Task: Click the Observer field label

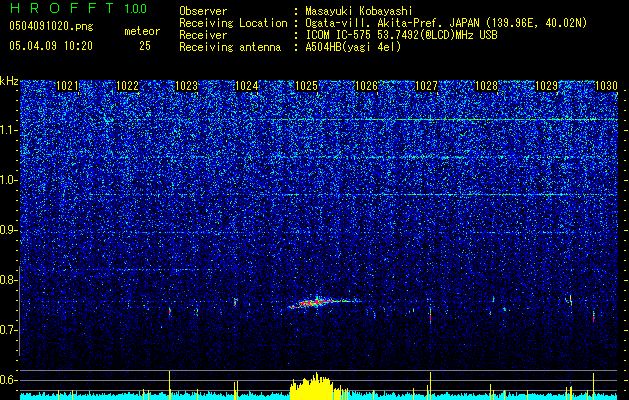Action: point(203,11)
